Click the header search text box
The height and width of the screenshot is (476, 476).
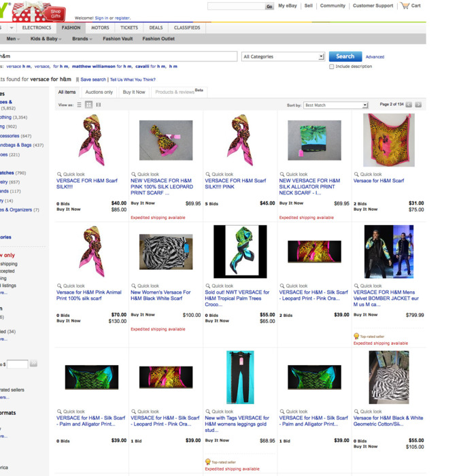[x=236, y=6]
